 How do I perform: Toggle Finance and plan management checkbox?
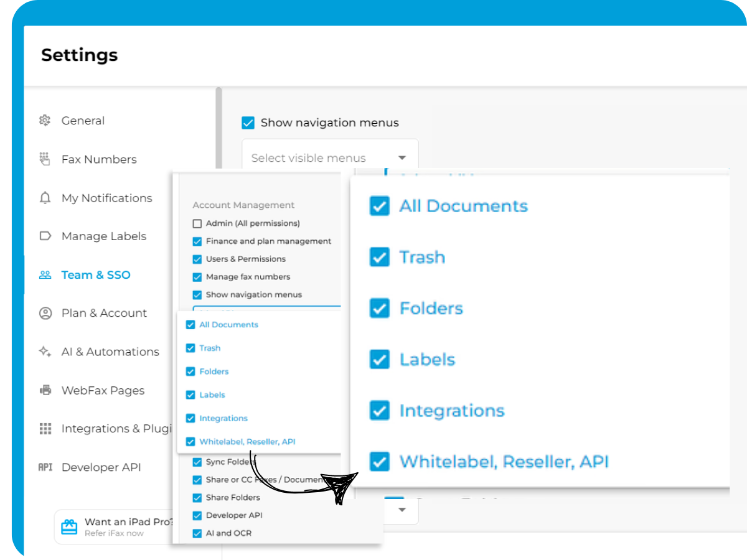(197, 241)
